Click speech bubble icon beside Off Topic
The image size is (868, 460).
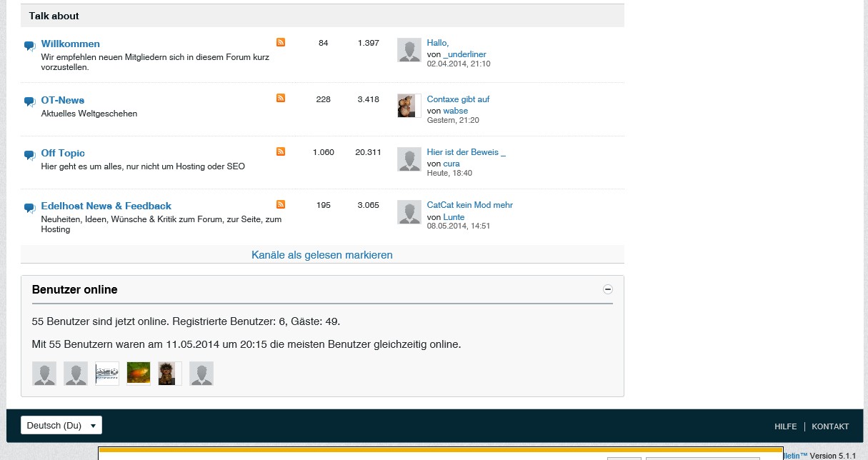(x=29, y=155)
